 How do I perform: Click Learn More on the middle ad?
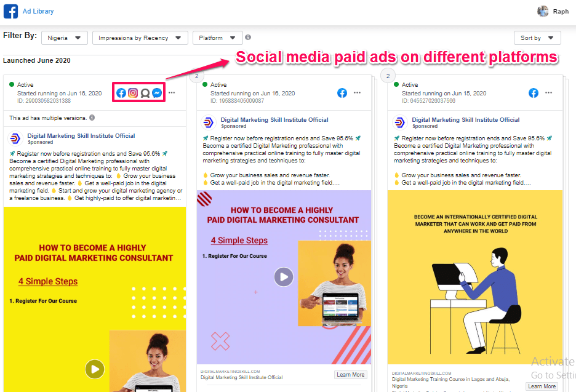[351, 375]
